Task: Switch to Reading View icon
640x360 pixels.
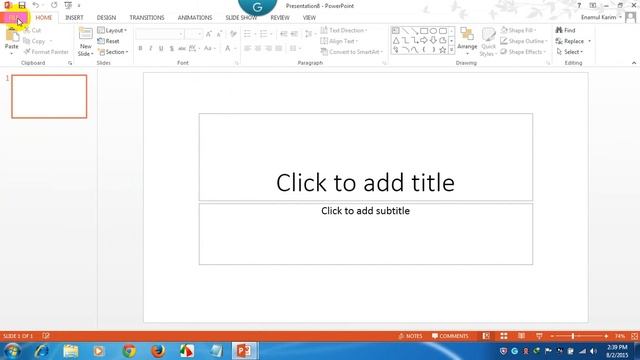Action: [521, 336]
